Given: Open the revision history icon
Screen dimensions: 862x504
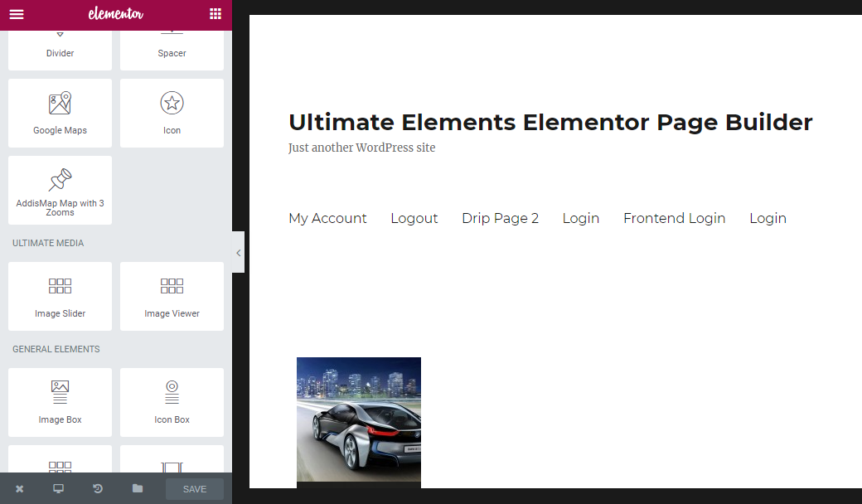Looking at the screenshot, I should coord(98,488).
